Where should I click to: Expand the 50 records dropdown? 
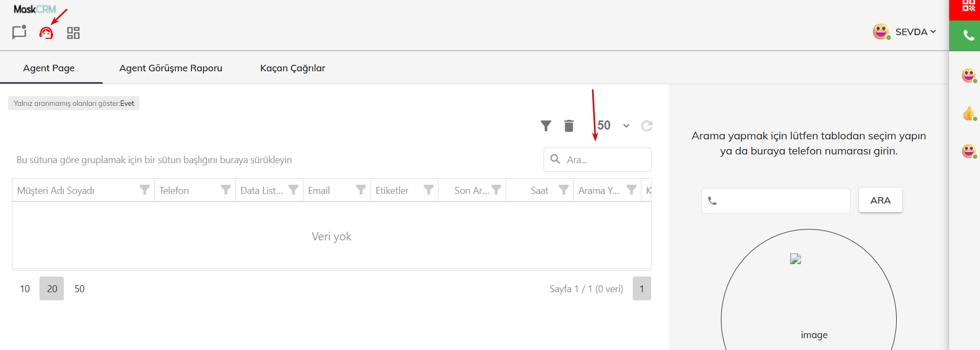[626, 126]
